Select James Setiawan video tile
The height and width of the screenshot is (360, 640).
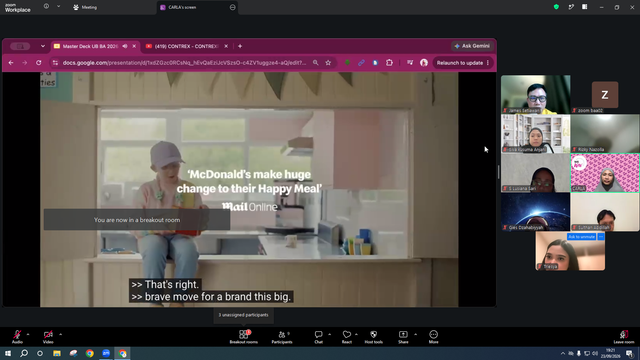point(536,94)
